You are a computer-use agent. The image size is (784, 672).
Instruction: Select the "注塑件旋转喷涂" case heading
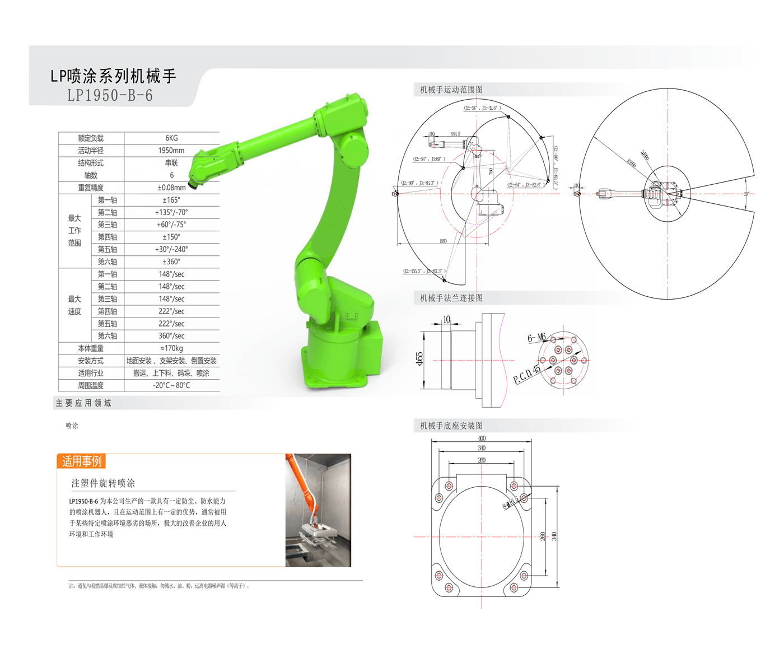(103, 483)
